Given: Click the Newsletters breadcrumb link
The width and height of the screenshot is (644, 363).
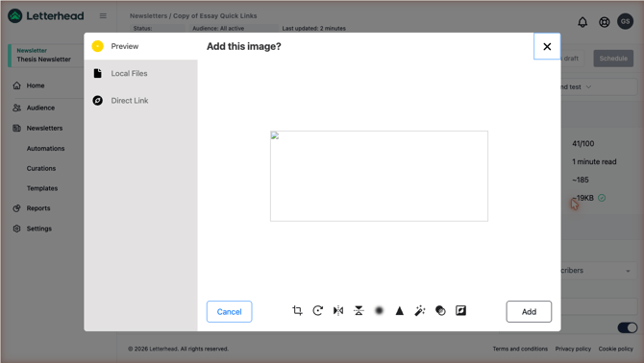Looking at the screenshot, I should (x=148, y=15).
